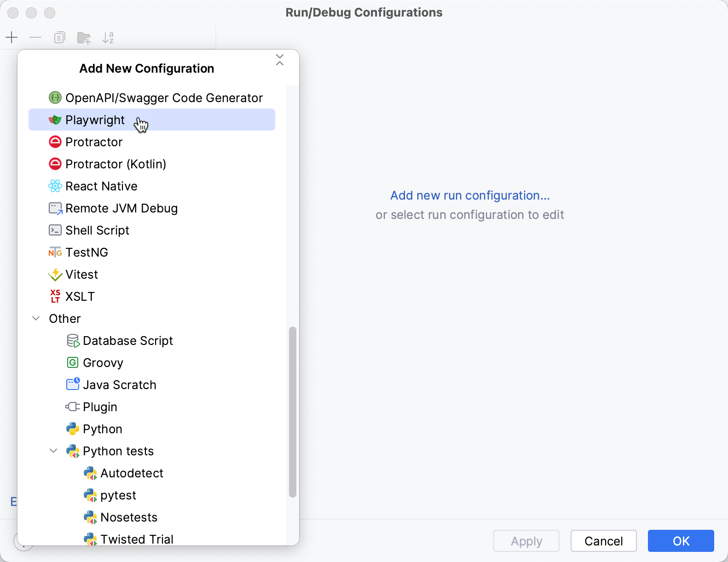
Task: Toggle popup expand/collapse arrows at top right
Action: (x=280, y=60)
